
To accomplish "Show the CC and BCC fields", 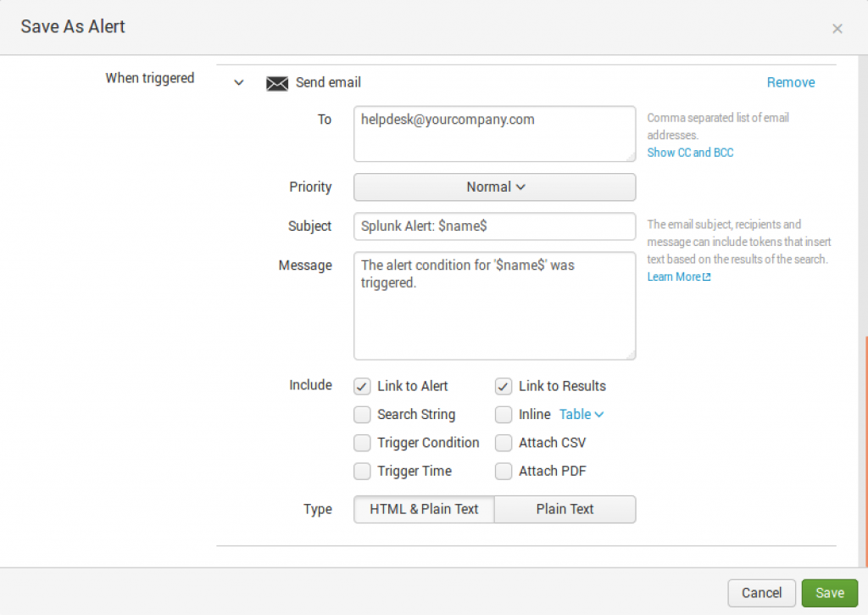I will pyautogui.click(x=690, y=153).
